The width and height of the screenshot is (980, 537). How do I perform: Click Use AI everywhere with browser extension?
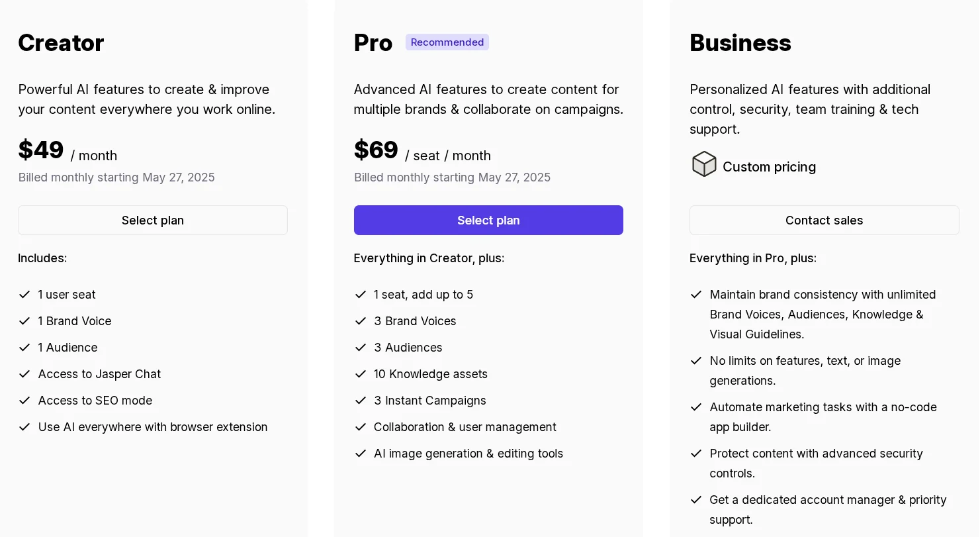tap(153, 427)
